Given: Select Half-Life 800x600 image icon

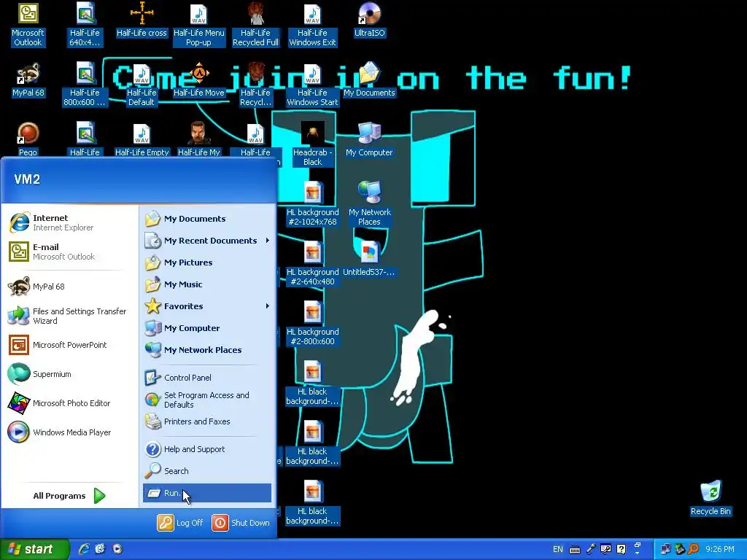Looking at the screenshot, I should (85, 85).
